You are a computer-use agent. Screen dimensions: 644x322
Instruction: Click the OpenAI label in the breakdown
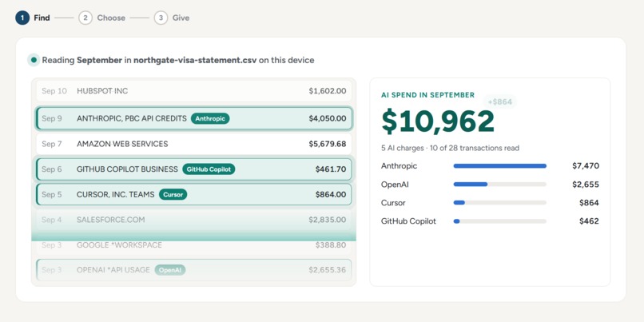pos(395,185)
